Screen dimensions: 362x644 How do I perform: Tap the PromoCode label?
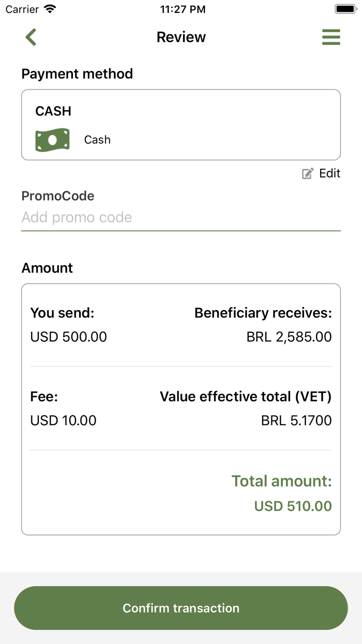(58, 196)
